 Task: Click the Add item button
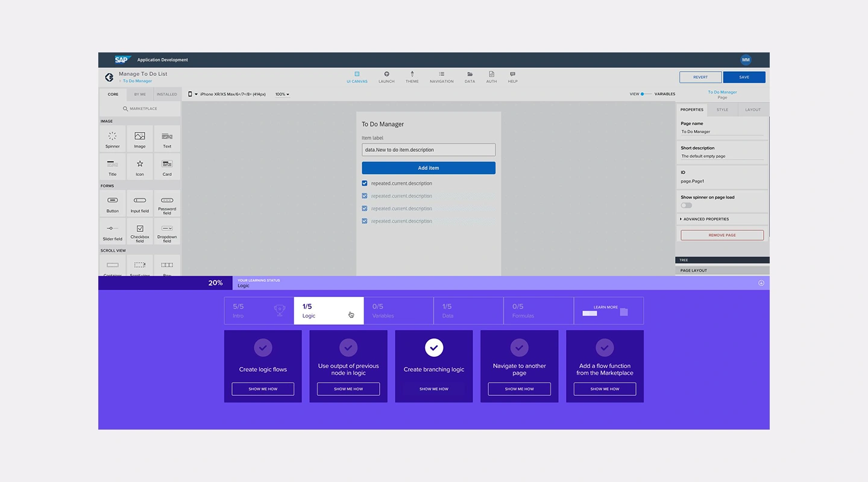tap(429, 168)
